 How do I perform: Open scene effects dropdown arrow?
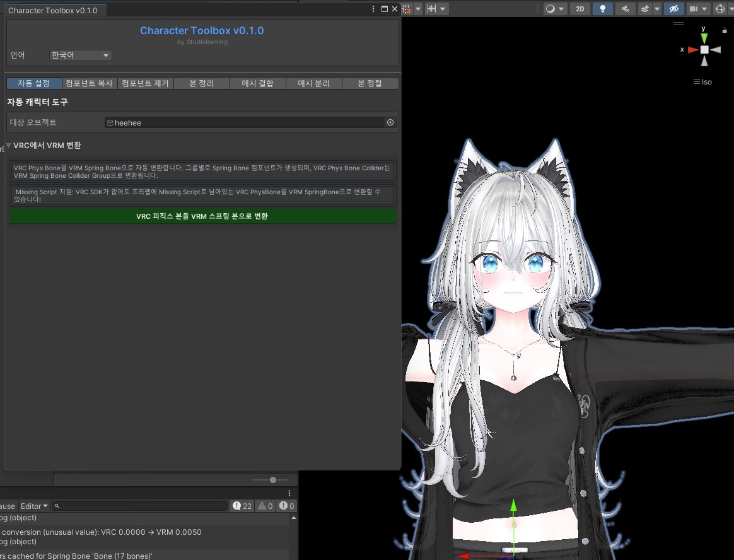click(657, 8)
